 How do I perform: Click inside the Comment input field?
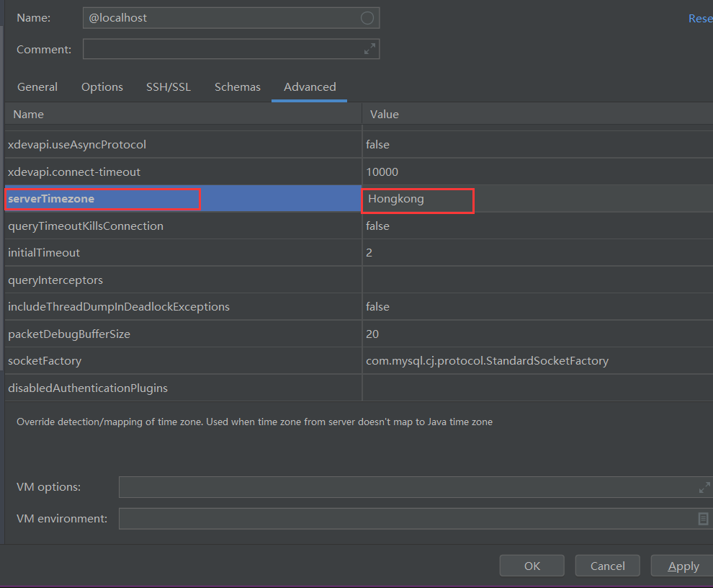click(216, 49)
